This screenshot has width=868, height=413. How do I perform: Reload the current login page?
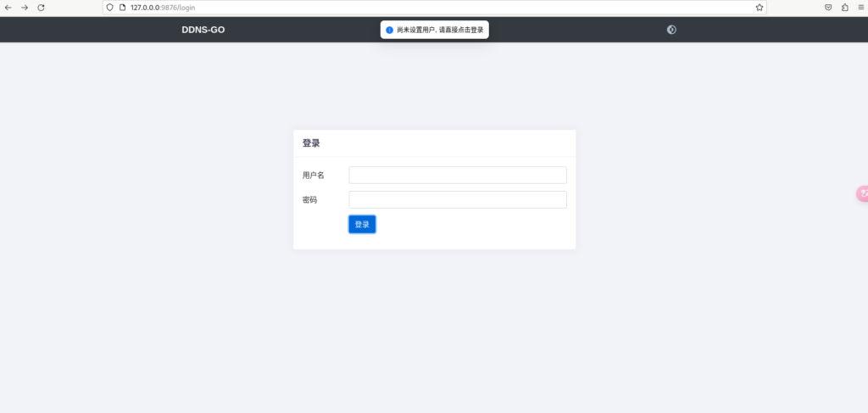pos(41,7)
